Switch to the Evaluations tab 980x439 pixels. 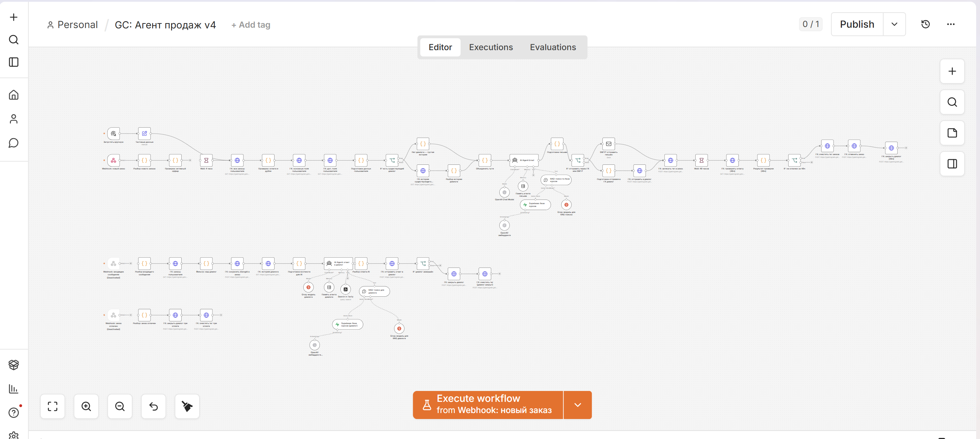(553, 47)
